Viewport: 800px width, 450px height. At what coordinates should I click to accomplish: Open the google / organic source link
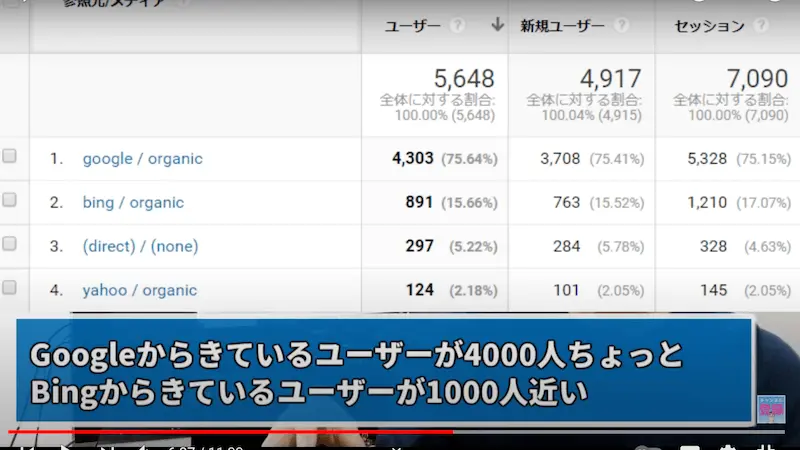tap(142, 158)
